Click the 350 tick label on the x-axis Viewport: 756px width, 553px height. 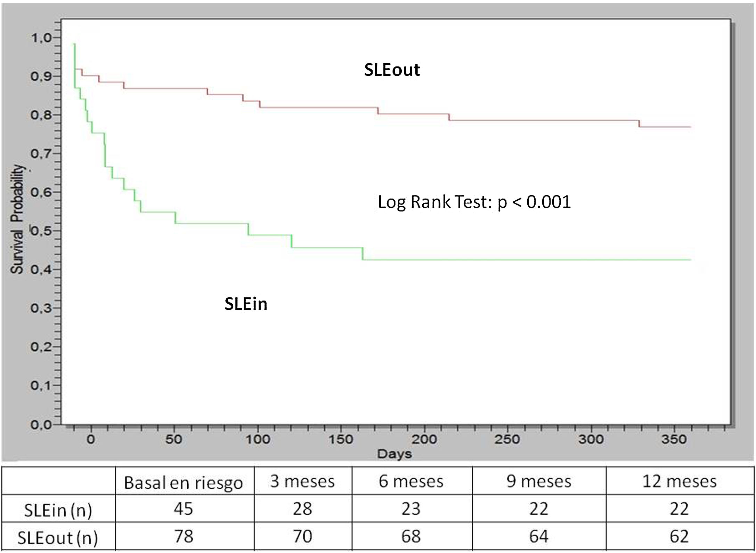click(x=674, y=439)
